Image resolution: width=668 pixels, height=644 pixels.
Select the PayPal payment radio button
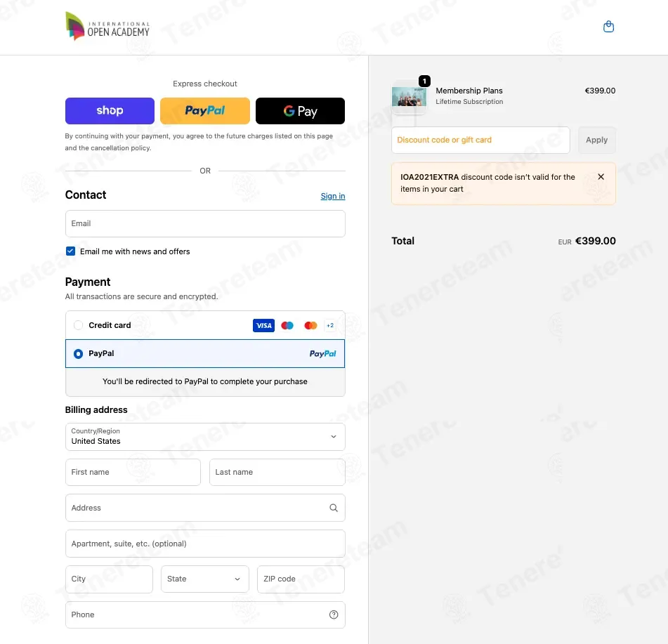[x=79, y=353]
